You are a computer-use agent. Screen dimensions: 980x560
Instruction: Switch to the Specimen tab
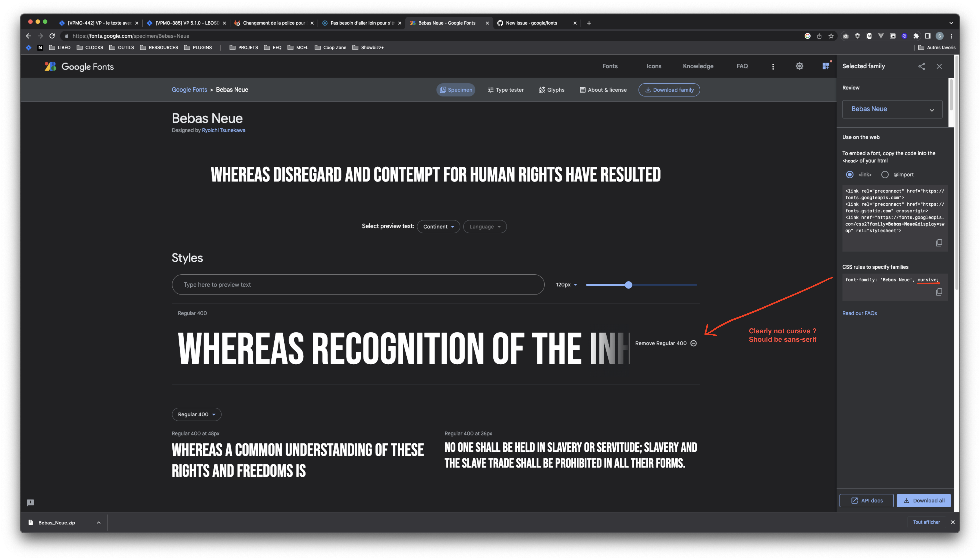[456, 90]
